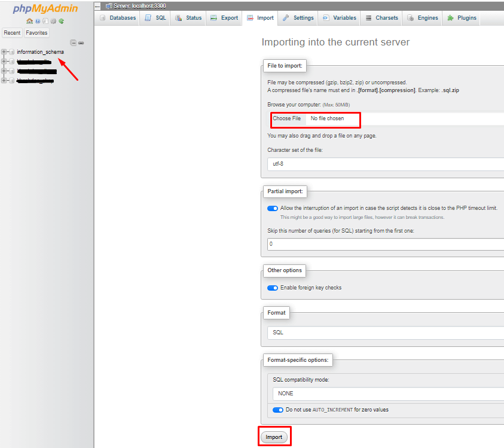Click the information_schema database icon
The image size is (504, 448).
(x=12, y=52)
